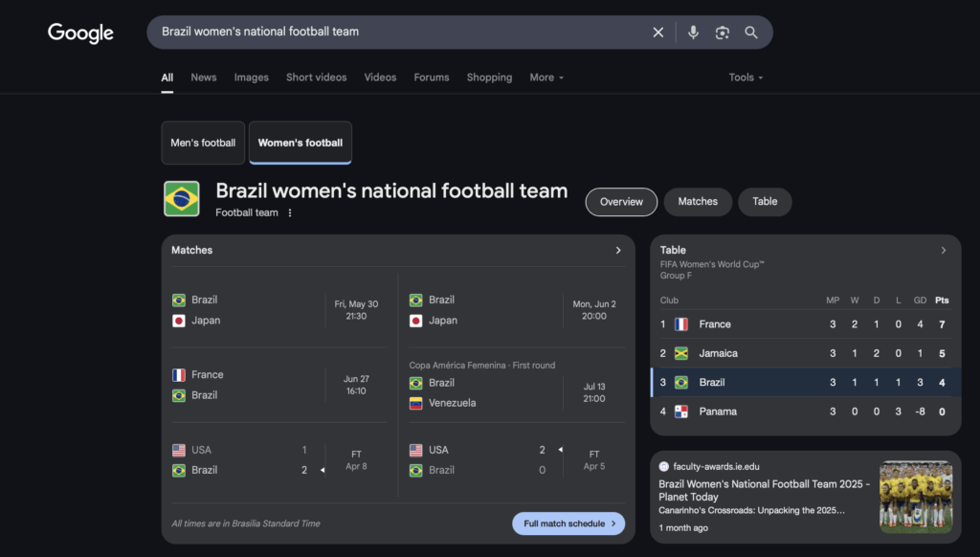The width and height of the screenshot is (980, 557).
Task: Click the Google logo
Action: (x=80, y=33)
